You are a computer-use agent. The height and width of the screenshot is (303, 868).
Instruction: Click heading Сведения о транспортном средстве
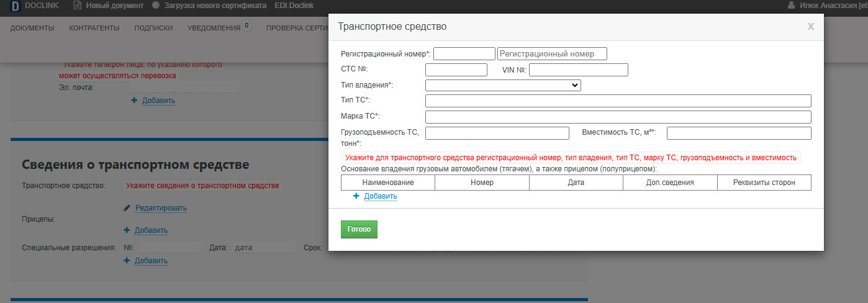coord(135,165)
